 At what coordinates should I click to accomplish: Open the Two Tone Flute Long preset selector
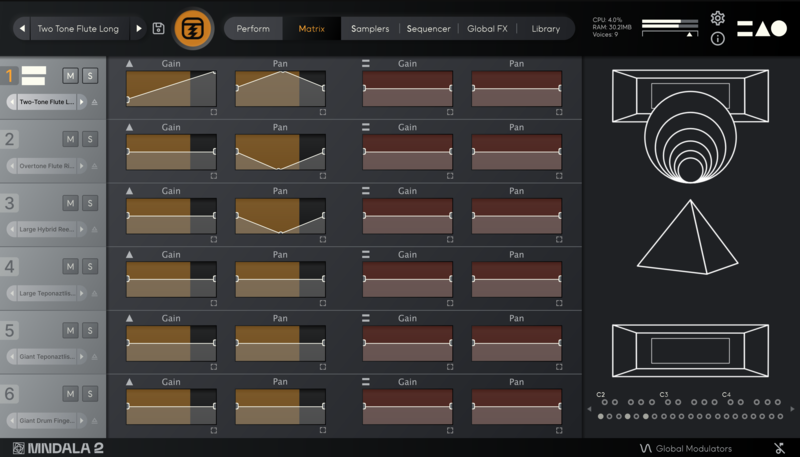coord(77,29)
